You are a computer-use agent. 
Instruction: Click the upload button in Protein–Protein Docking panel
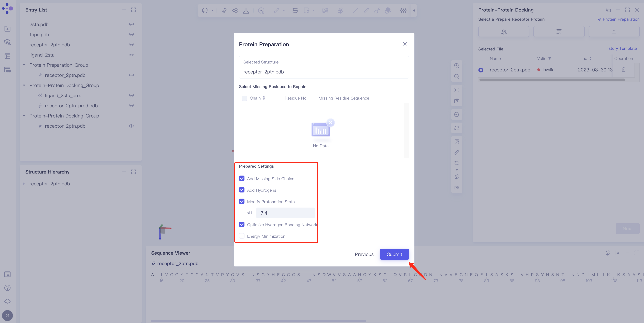(x=614, y=31)
